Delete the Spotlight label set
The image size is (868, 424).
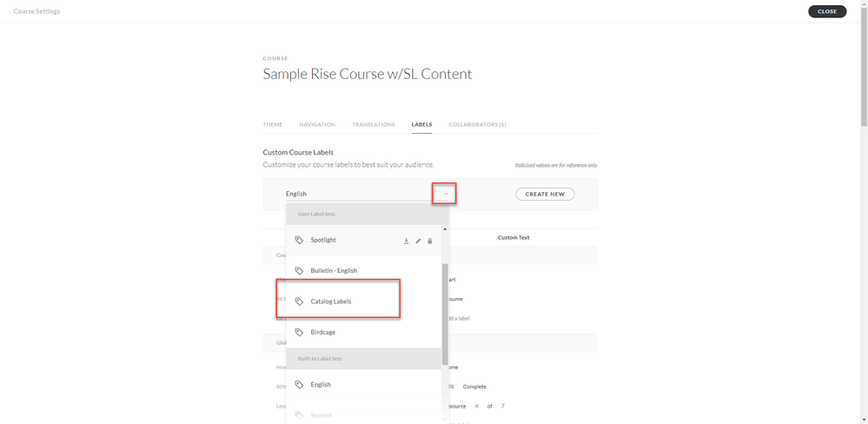pyautogui.click(x=430, y=241)
